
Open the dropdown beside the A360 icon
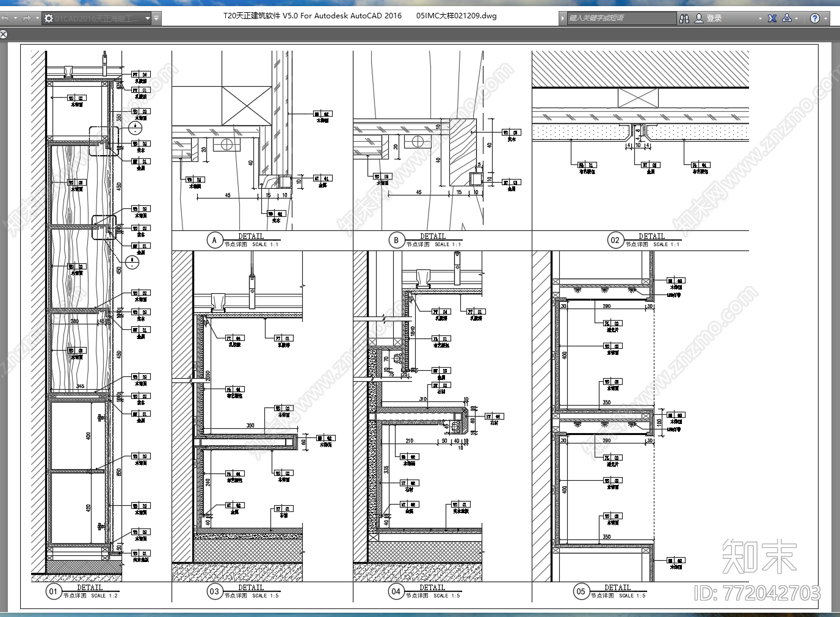[x=797, y=19]
